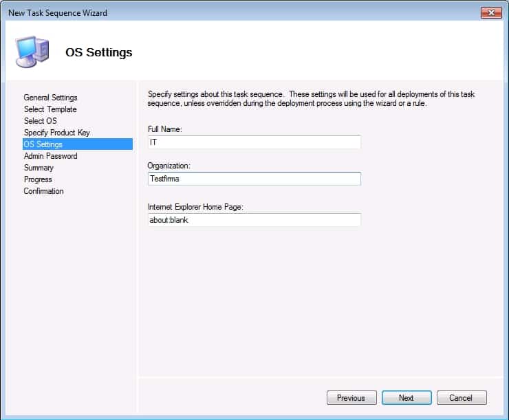
Task: Click the Organization label
Action: [169, 166]
